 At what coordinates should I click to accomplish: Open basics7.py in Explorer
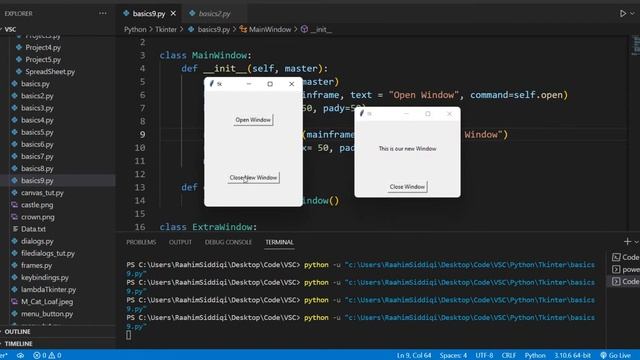coord(37,156)
